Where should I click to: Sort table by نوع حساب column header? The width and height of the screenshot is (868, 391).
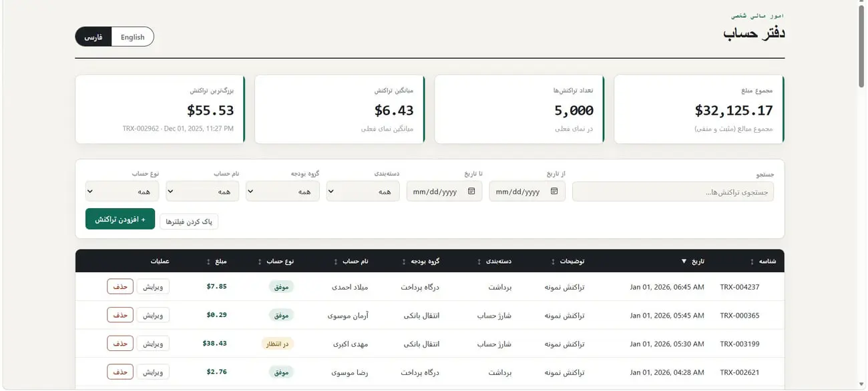coord(276,261)
